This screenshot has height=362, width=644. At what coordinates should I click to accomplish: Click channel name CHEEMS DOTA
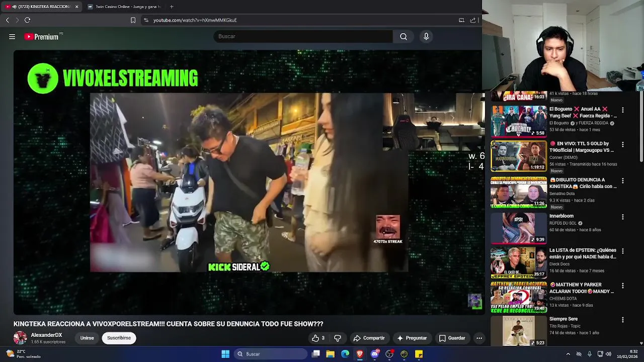pos(563,299)
